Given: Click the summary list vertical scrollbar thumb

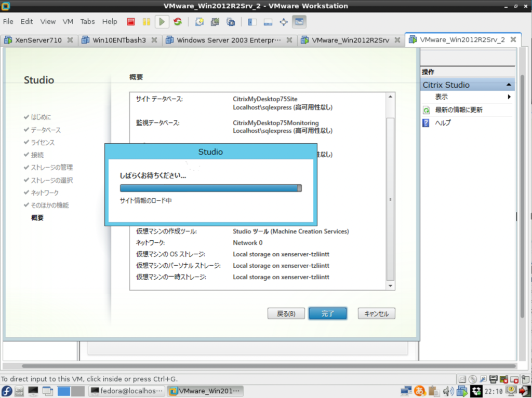Looking at the screenshot, I should click(x=390, y=199).
